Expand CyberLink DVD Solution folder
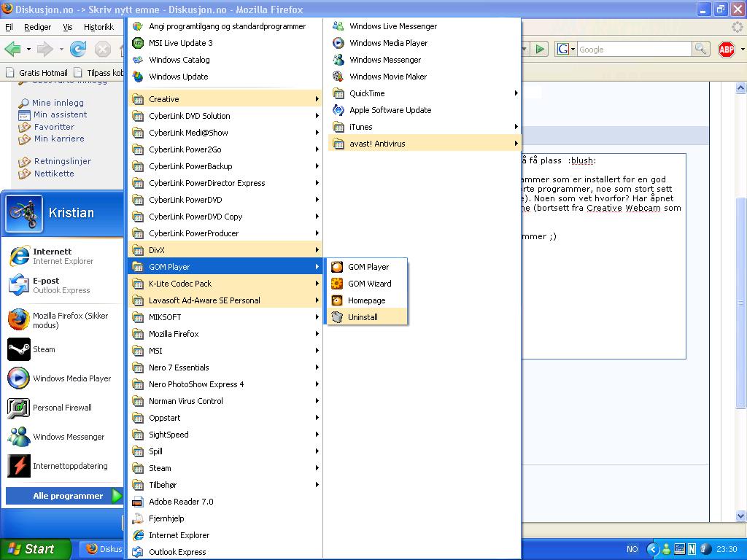The width and height of the screenshot is (747, 560). pyautogui.click(x=225, y=116)
